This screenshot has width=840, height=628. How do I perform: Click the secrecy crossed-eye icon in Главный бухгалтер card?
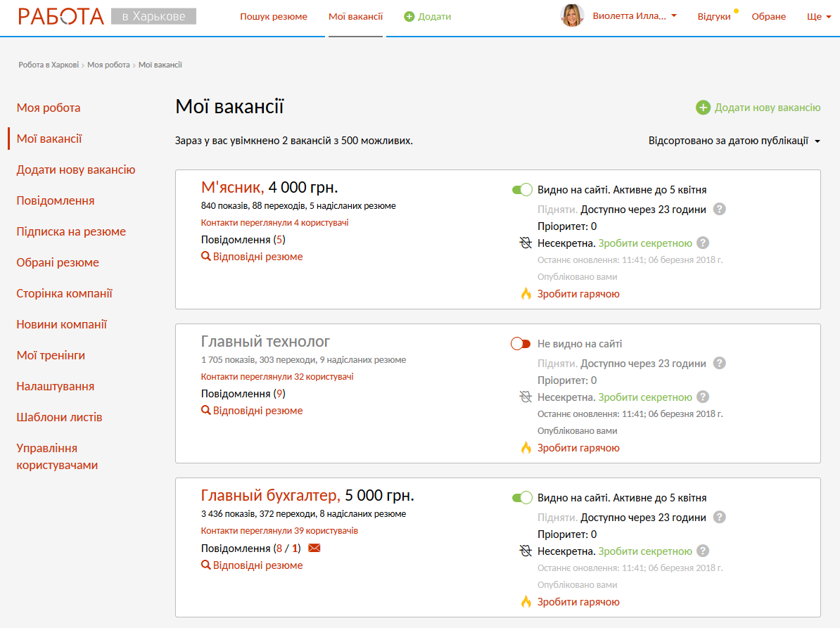coord(526,551)
